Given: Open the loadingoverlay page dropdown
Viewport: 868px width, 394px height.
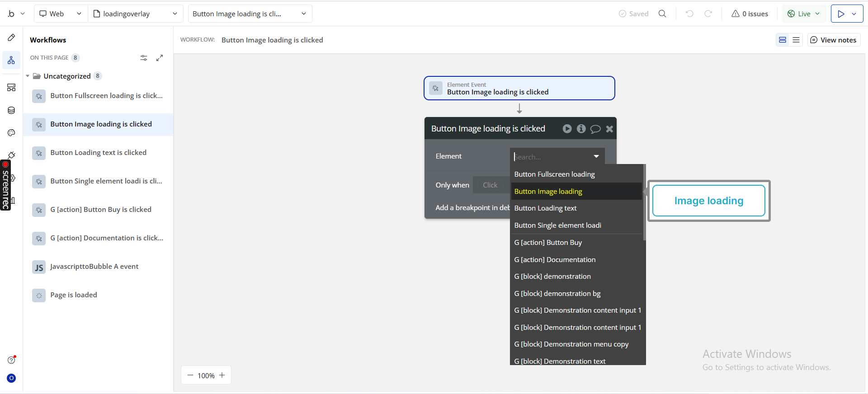Looking at the screenshot, I should [135, 14].
